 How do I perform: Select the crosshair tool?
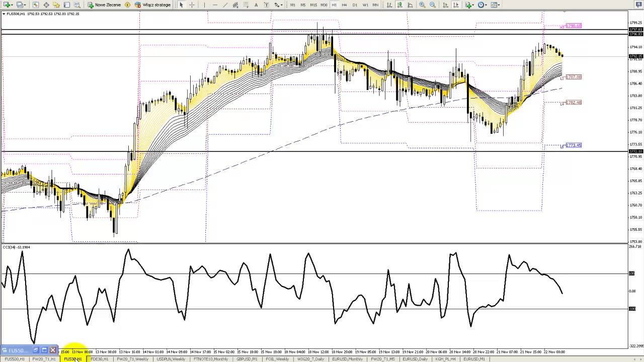tap(192, 5)
